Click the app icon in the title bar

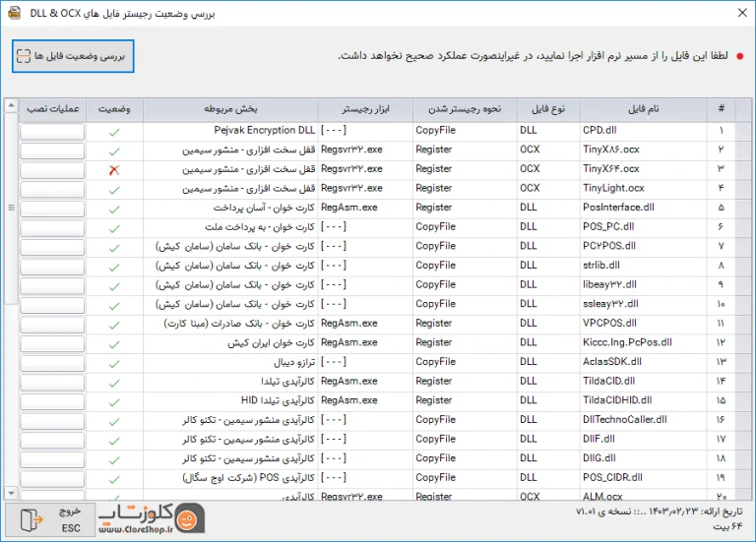point(15,13)
